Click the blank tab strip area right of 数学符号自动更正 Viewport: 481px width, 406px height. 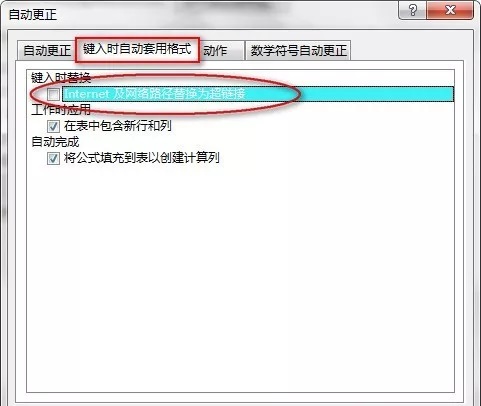coord(407,51)
